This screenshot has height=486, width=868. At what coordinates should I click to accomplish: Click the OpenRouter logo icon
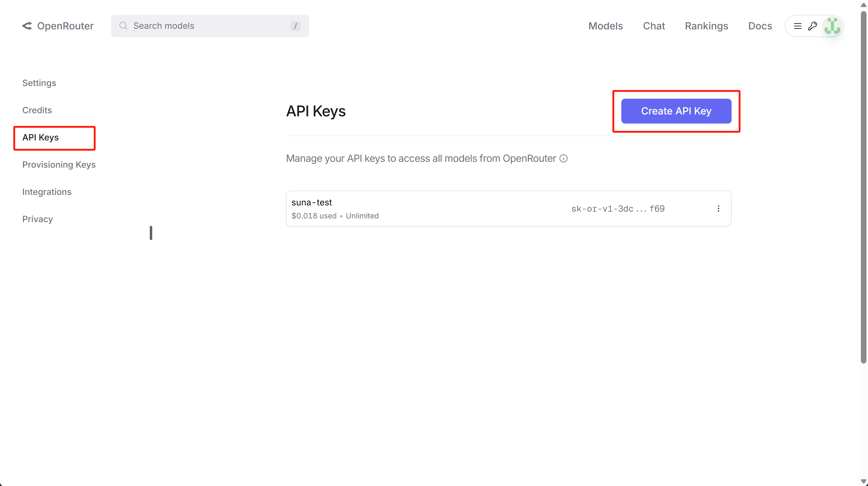point(27,26)
